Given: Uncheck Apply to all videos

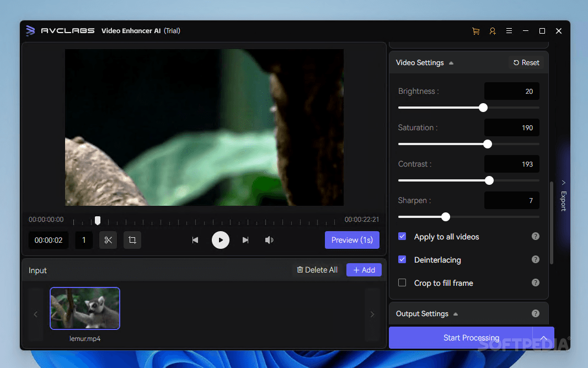Looking at the screenshot, I should tap(402, 236).
